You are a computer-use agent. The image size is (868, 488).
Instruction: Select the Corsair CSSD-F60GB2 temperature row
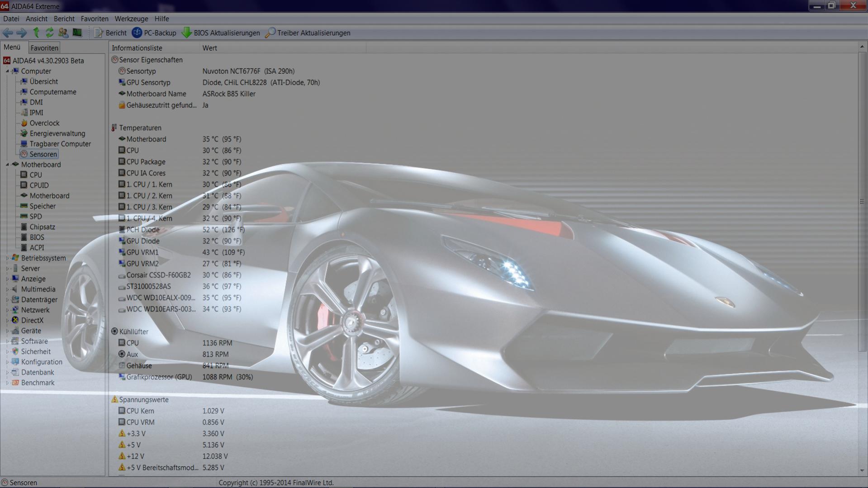(180, 275)
